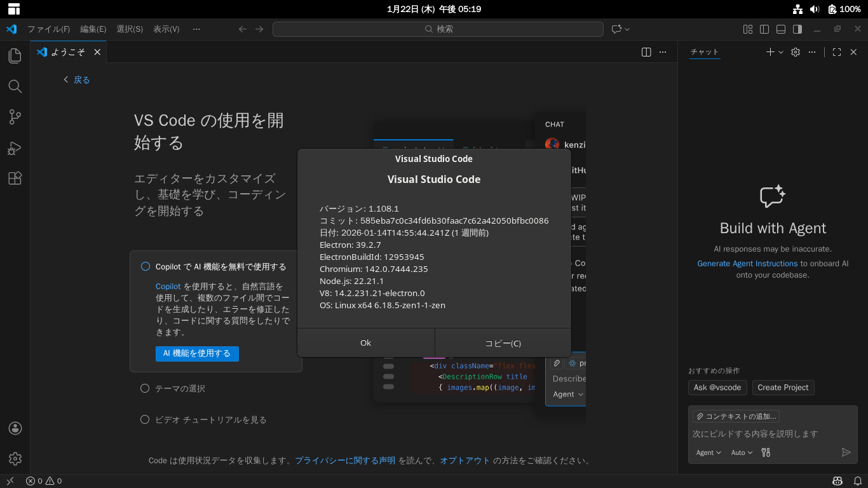The image size is (868, 488).
Task: Open the Agent mode dropdown in chat input
Action: tap(709, 452)
